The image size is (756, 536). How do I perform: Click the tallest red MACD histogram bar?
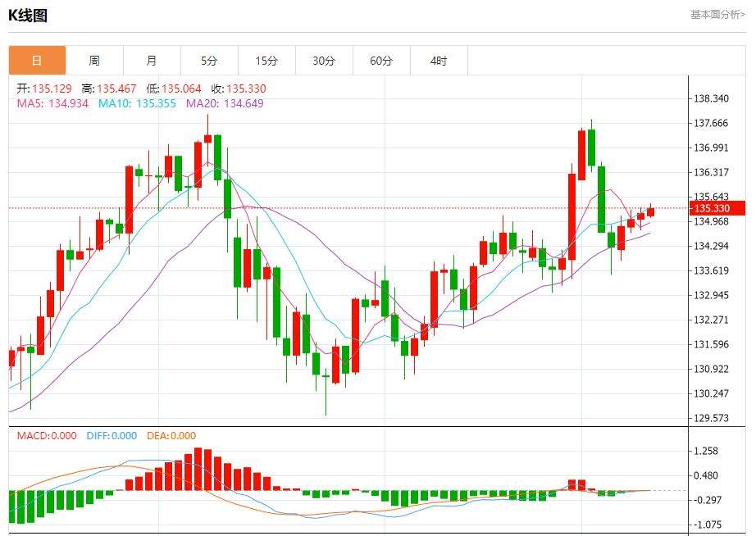point(198,469)
